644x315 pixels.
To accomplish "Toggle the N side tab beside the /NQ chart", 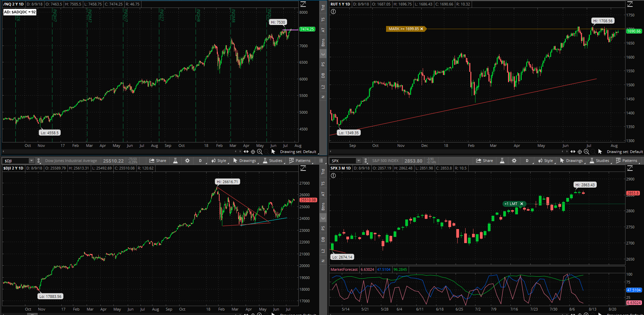I will (323, 97).
